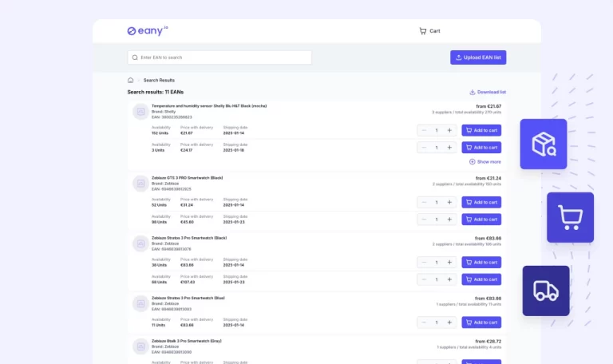Click Download list link
Image resolution: width=613 pixels, height=364 pixels.
tap(488, 93)
